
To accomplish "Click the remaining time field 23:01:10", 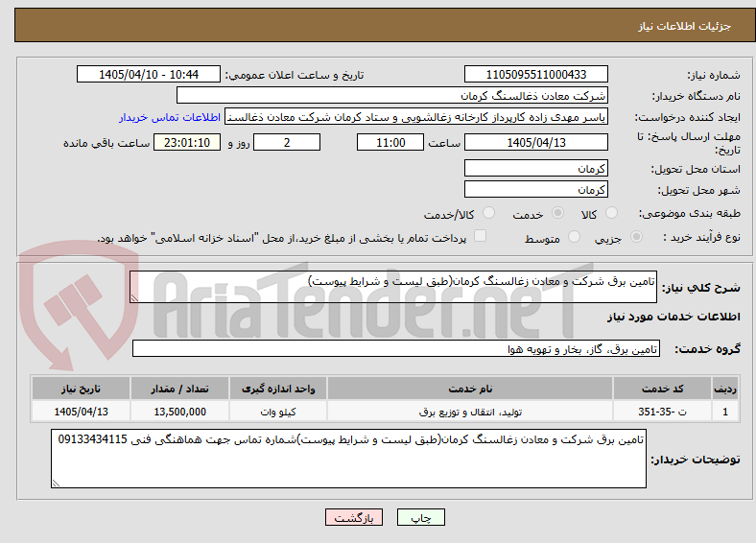I will (187, 142).
